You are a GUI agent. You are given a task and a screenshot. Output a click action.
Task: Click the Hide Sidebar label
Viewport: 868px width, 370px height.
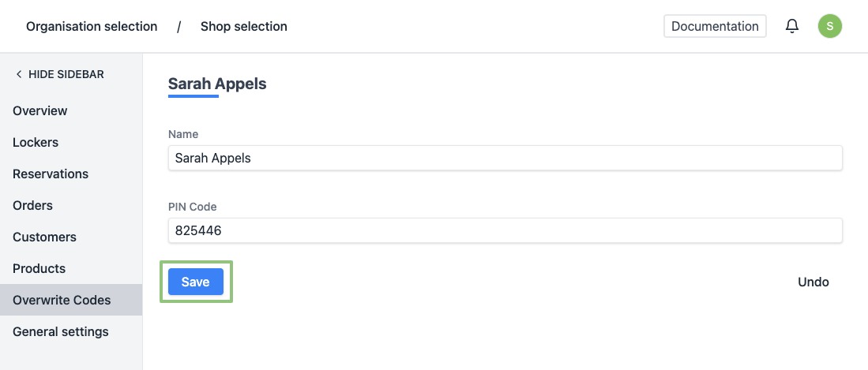click(x=66, y=74)
